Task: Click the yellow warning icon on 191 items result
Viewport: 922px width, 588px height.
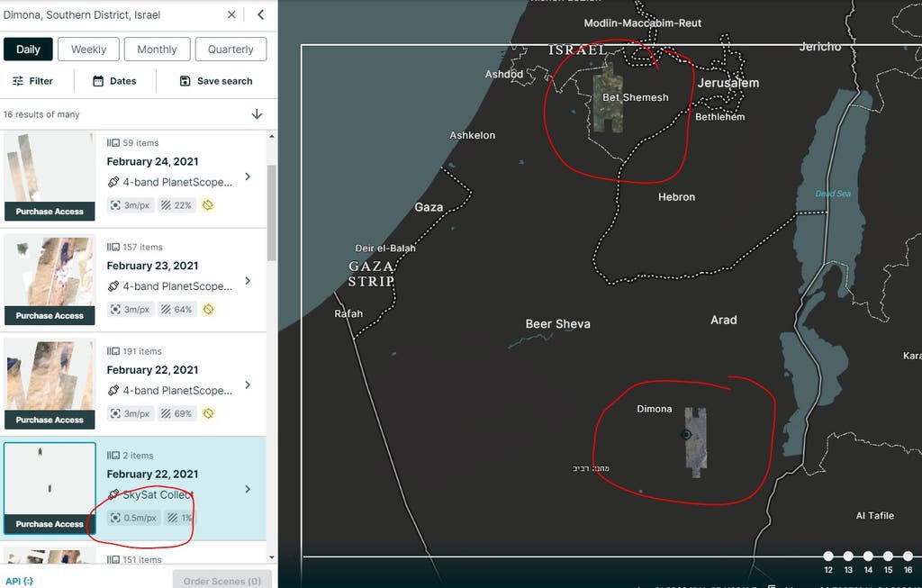Action: click(x=208, y=413)
